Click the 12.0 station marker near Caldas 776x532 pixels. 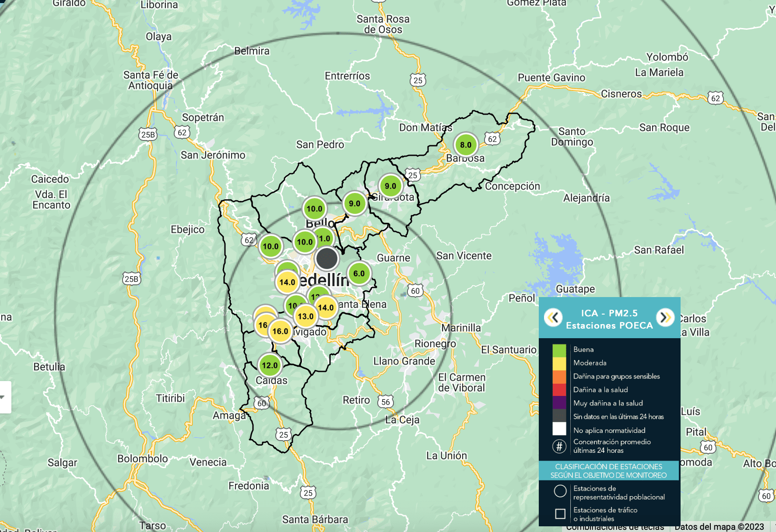click(270, 365)
